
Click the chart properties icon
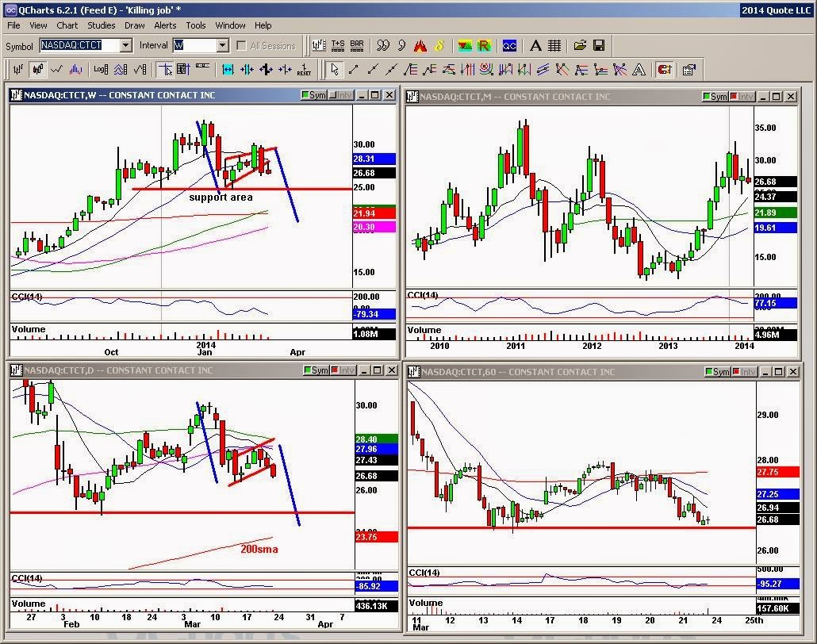pyautogui.click(x=689, y=69)
